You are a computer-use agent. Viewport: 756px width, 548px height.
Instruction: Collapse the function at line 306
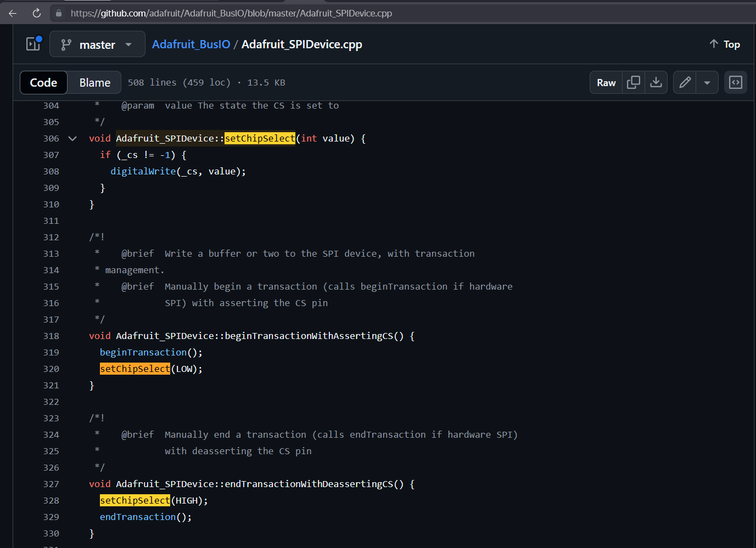click(72, 139)
